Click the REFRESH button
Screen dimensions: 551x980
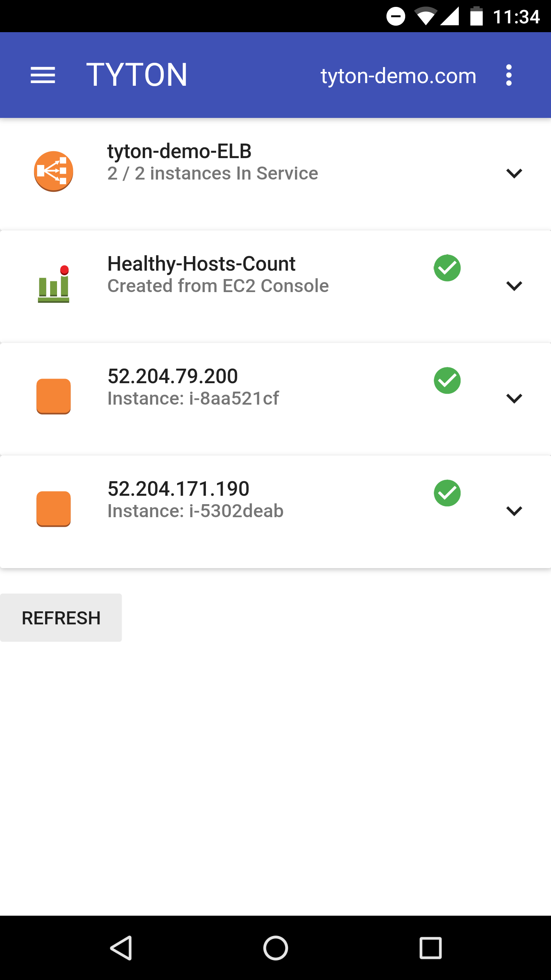(x=61, y=618)
